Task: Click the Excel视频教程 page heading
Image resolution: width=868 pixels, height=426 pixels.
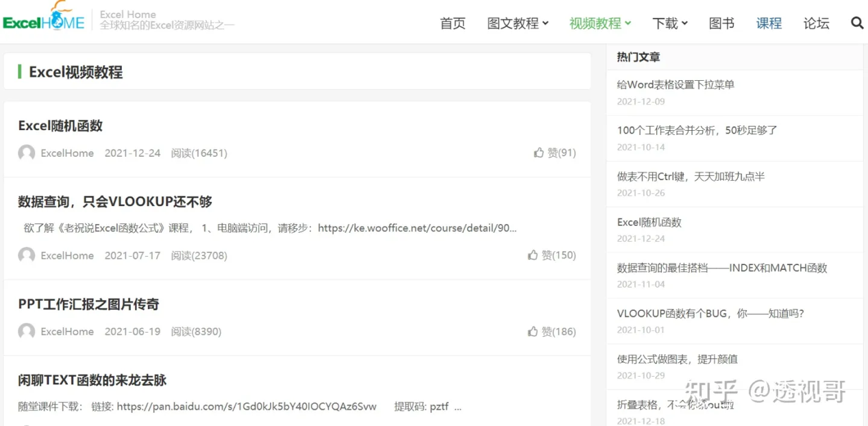Action: point(75,72)
